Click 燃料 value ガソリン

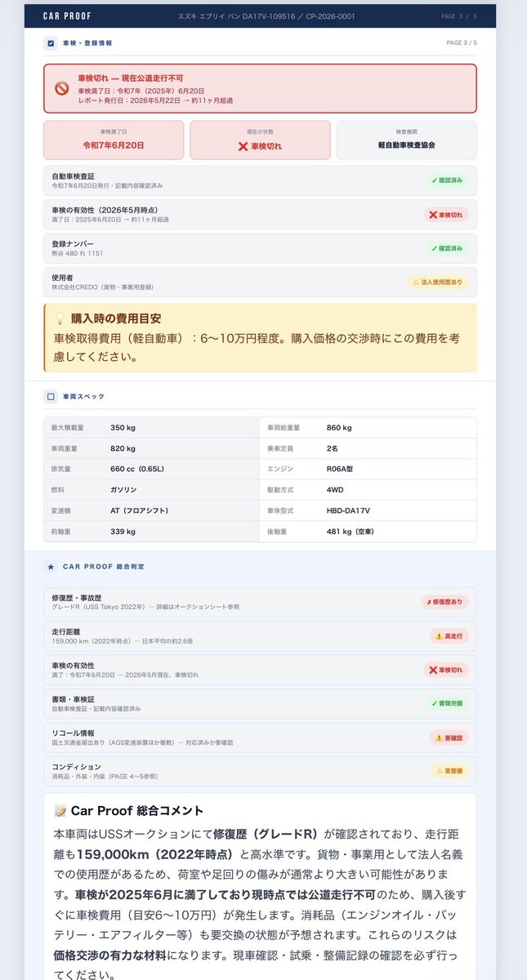point(123,490)
